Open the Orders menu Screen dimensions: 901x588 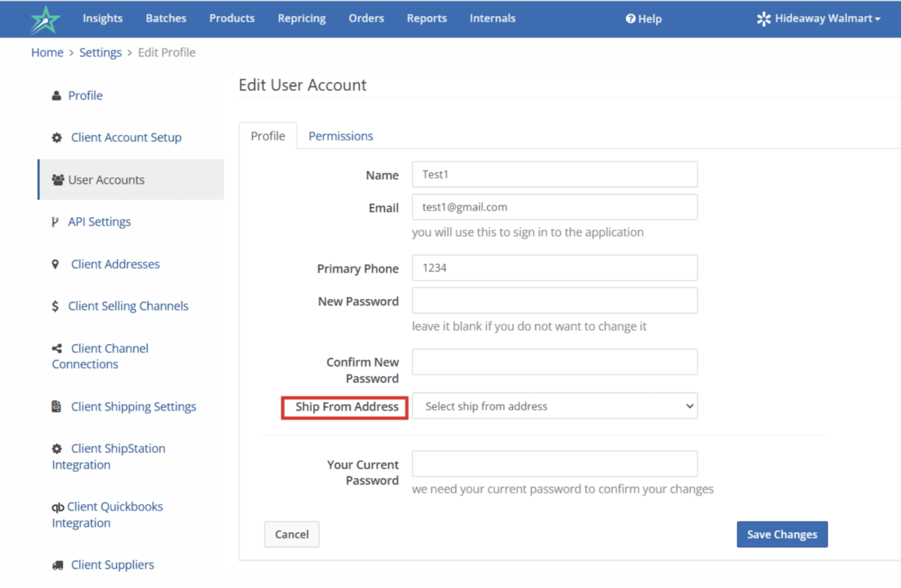[x=366, y=18]
